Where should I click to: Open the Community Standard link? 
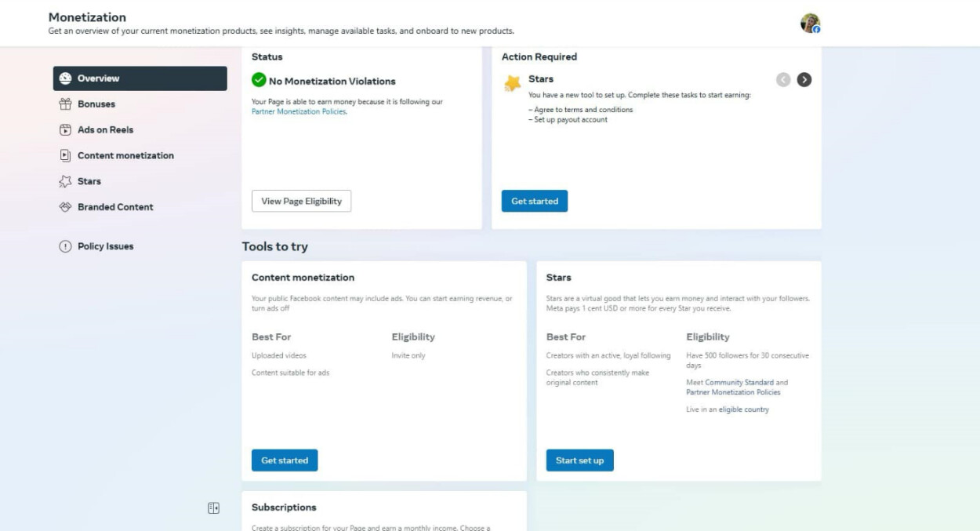739,383
